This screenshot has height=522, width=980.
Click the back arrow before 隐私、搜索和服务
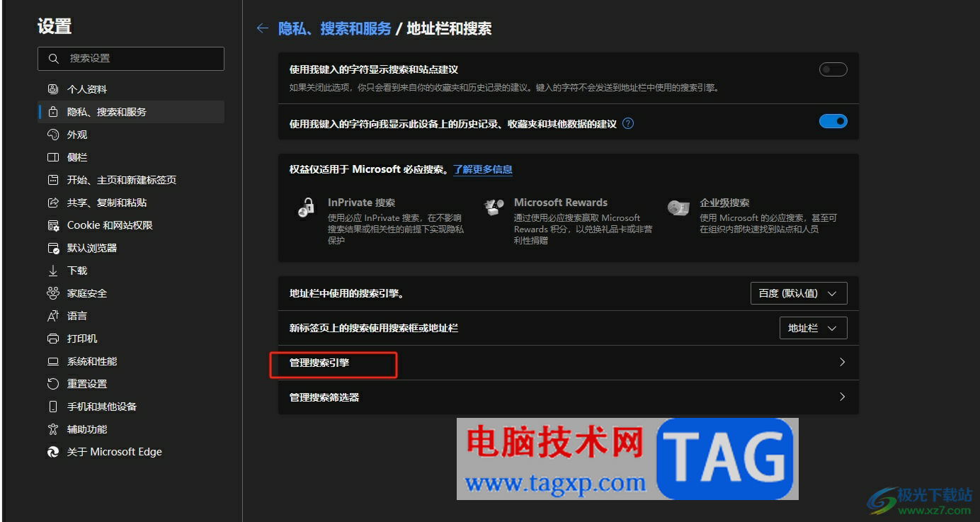coord(262,28)
